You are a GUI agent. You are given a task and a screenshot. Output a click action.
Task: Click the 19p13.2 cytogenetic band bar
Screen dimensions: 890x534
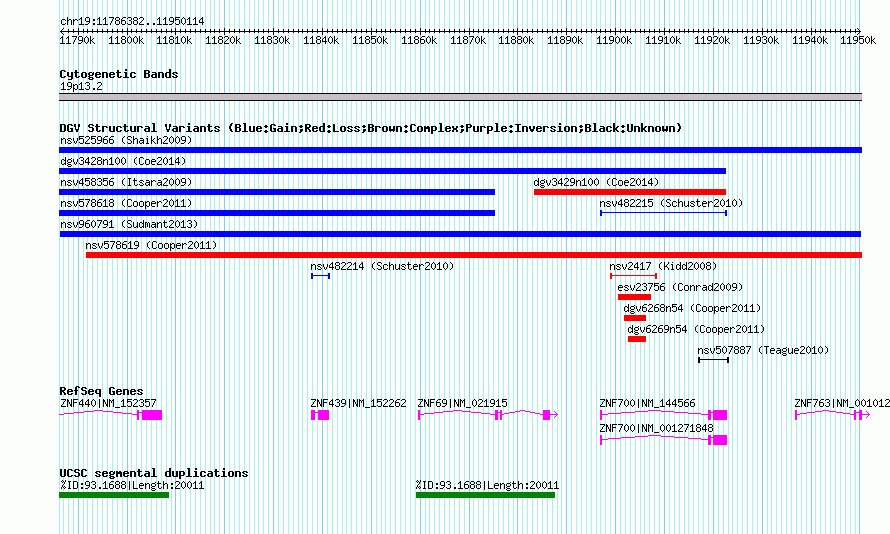[x=460, y=97]
